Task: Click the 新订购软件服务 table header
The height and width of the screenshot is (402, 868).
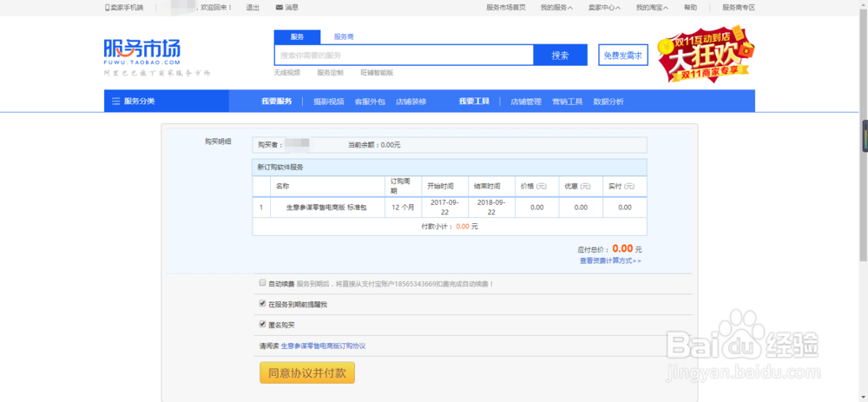Action: click(x=449, y=168)
